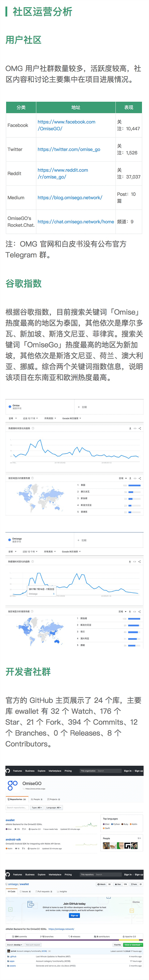Click the share icon above the Thailand ranking list
Screen dimensions: 149x980
pos(140,478)
